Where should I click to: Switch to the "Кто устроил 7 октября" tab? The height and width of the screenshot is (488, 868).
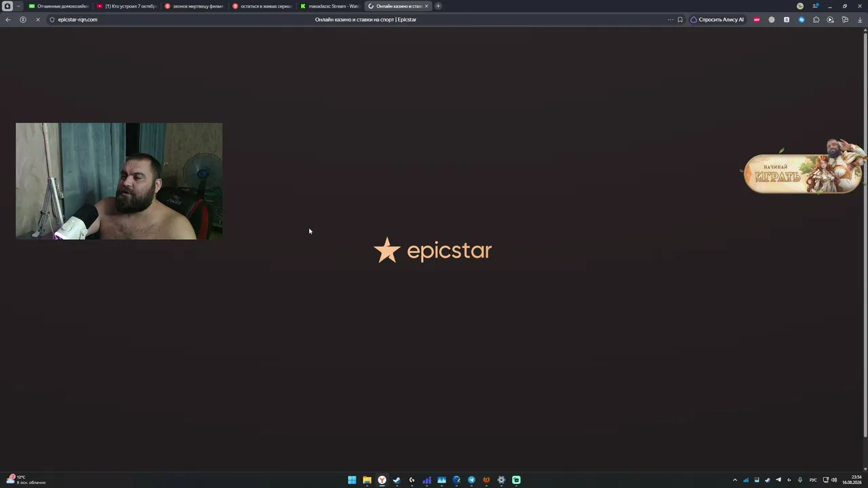tap(127, 6)
